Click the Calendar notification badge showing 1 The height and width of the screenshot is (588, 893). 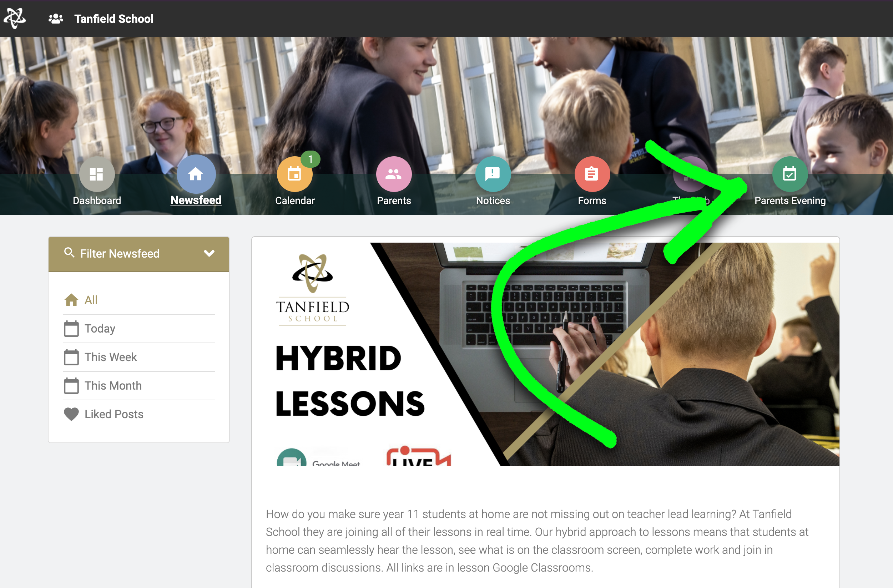point(310,159)
